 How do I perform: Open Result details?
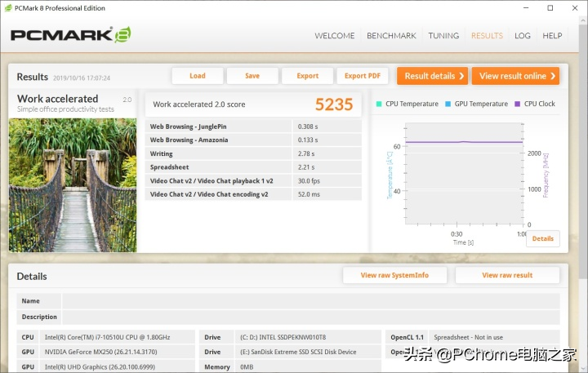coord(432,76)
